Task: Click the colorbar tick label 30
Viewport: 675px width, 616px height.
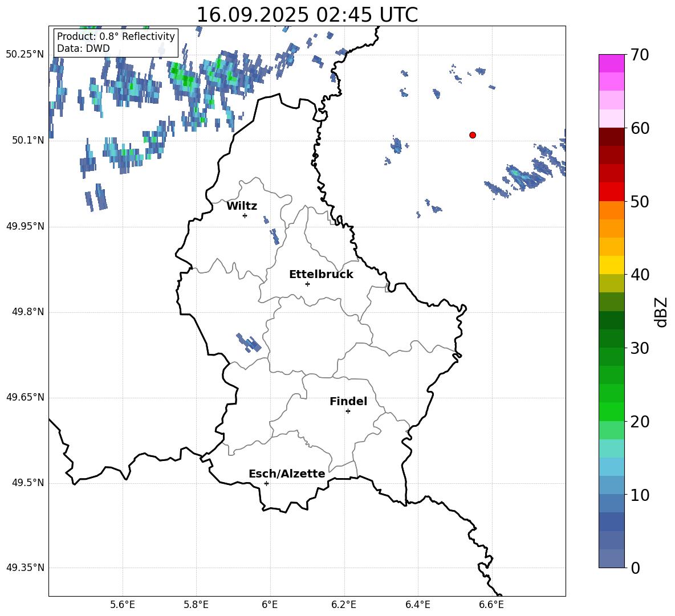Action: point(641,348)
